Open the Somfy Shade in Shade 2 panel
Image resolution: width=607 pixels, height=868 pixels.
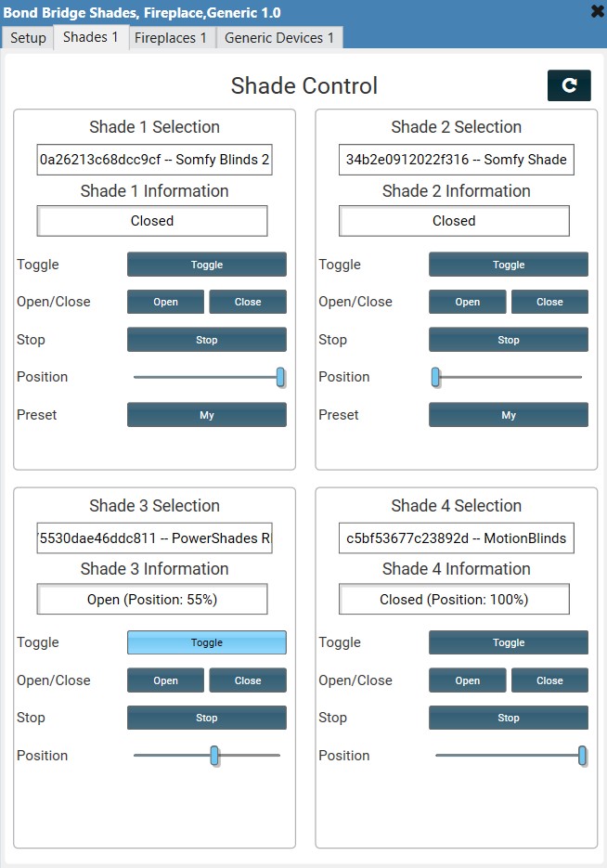pyautogui.click(x=467, y=301)
